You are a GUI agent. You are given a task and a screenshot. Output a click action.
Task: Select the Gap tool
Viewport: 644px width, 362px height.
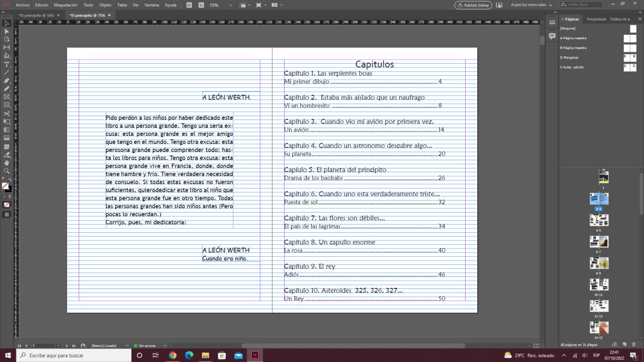pyautogui.click(x=7, y=47)
